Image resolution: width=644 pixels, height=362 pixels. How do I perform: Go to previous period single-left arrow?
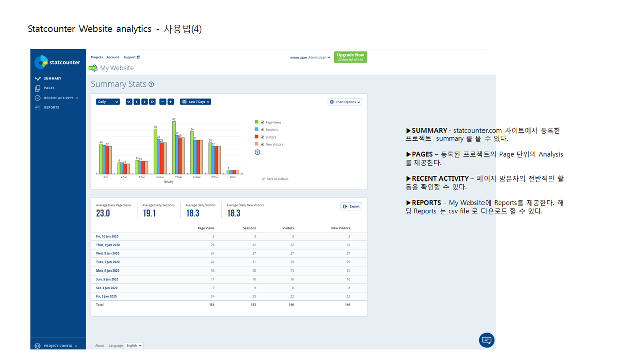click(137, 102)
